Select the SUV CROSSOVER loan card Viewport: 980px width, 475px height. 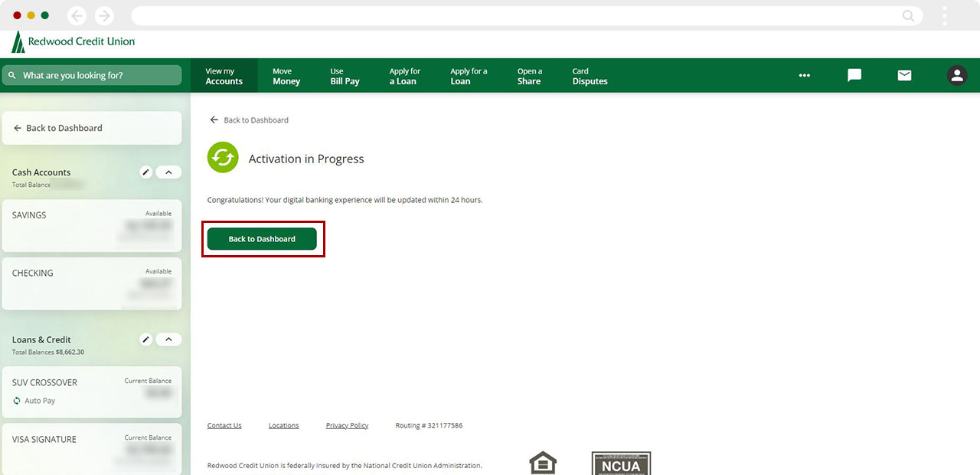(92, 392)
